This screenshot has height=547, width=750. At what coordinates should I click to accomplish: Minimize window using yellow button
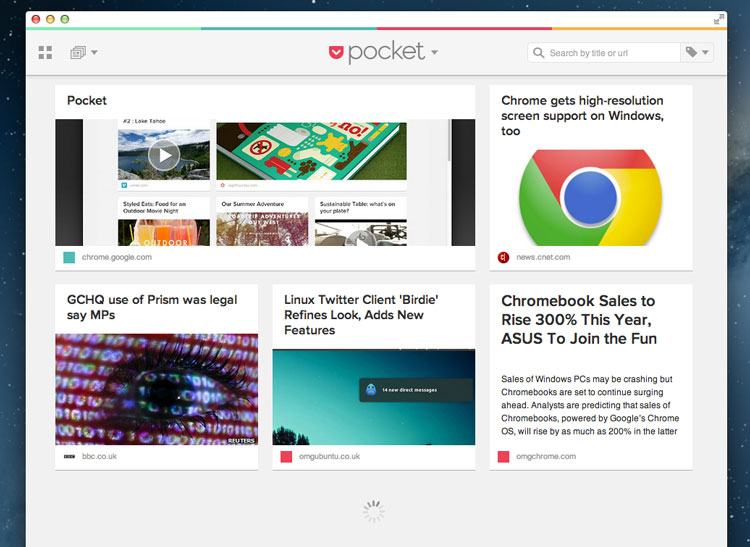pos(50,19)
